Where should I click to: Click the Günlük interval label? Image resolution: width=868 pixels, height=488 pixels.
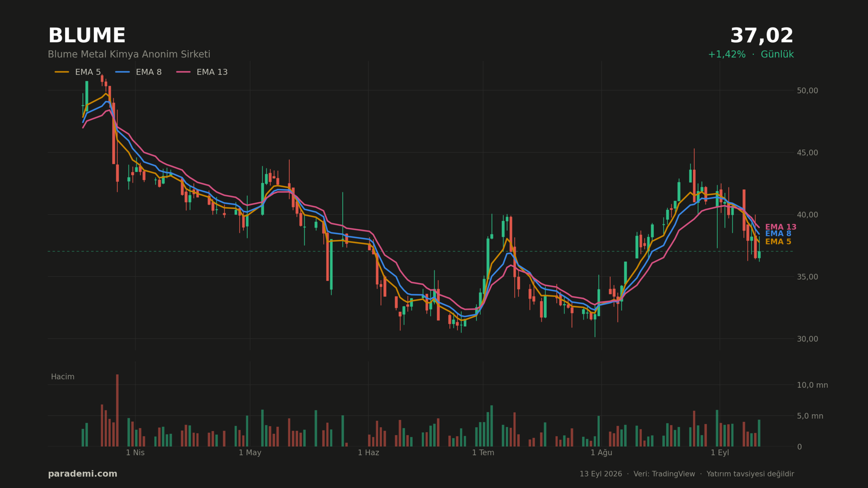coord(777,55)
